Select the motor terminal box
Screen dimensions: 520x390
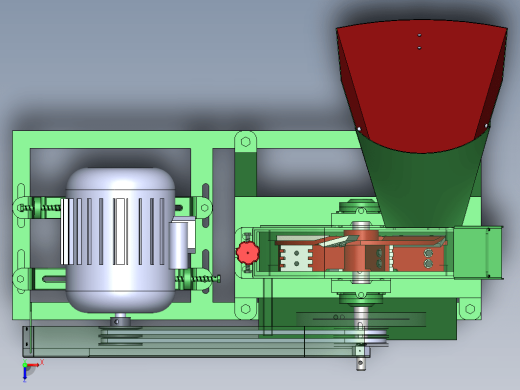(x=182, y=242)
